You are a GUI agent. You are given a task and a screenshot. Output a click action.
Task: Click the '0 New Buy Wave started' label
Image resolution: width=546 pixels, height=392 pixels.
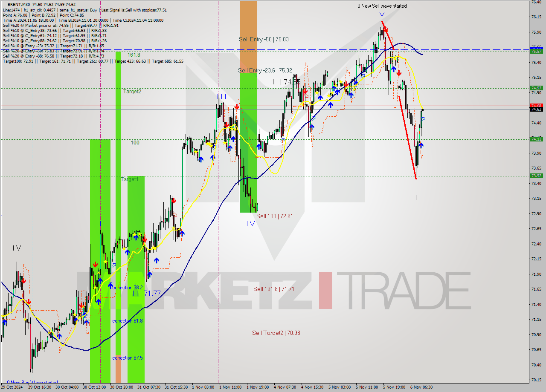32,382
